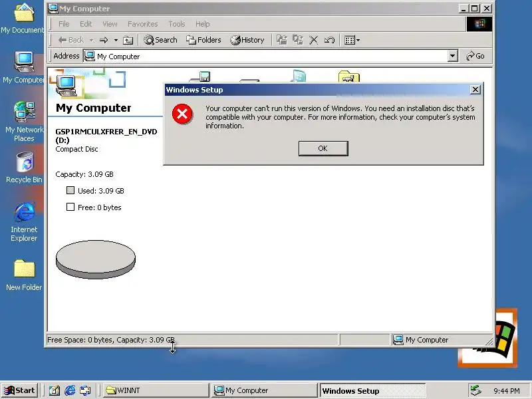Viewport: 532px width, 399px height.
Task: Close the Windows Setup dialog with X
Action: [475, 90]
